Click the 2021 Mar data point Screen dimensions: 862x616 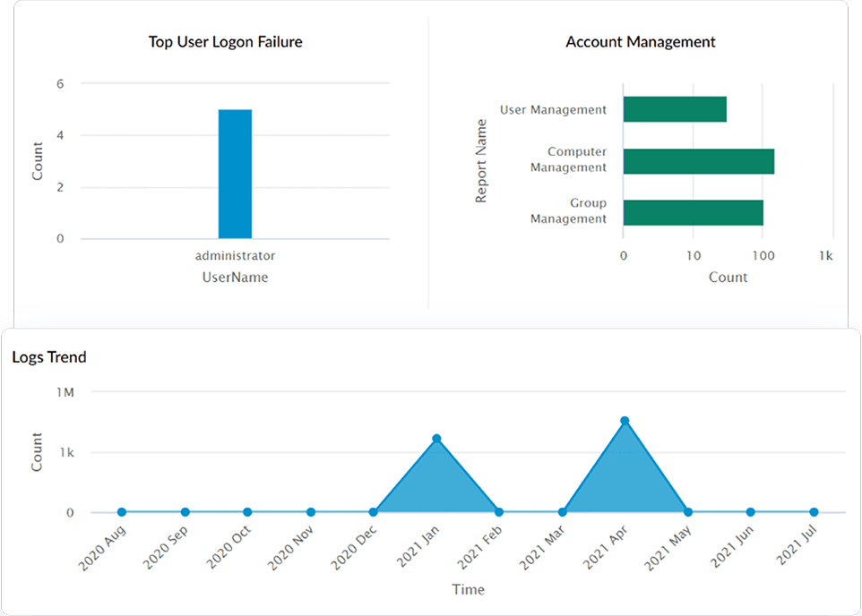tap(561, 511)
